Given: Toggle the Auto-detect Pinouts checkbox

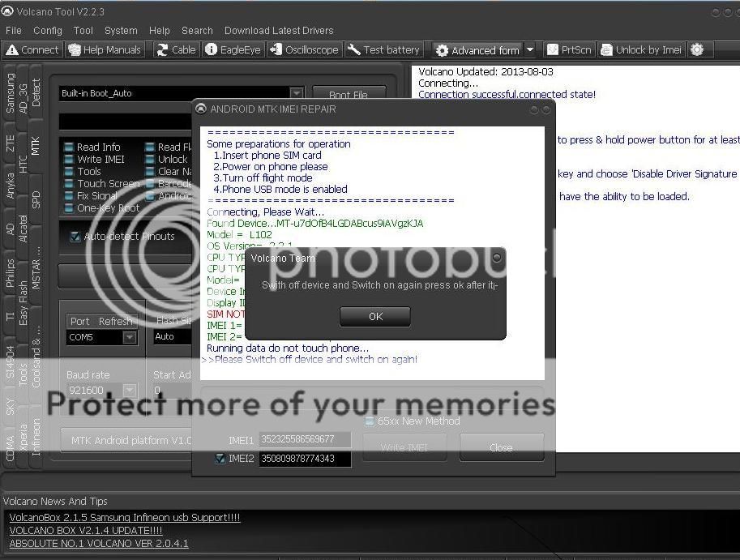Looking at the screenshot, I should pyautogui.click(x=75, y=237).
